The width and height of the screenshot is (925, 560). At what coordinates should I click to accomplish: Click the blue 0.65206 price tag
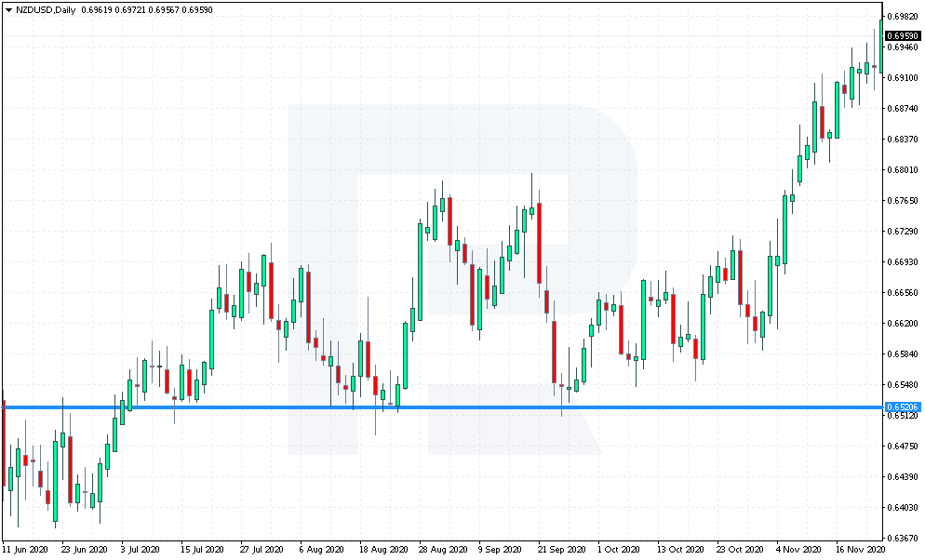click(x=903, y=407)
